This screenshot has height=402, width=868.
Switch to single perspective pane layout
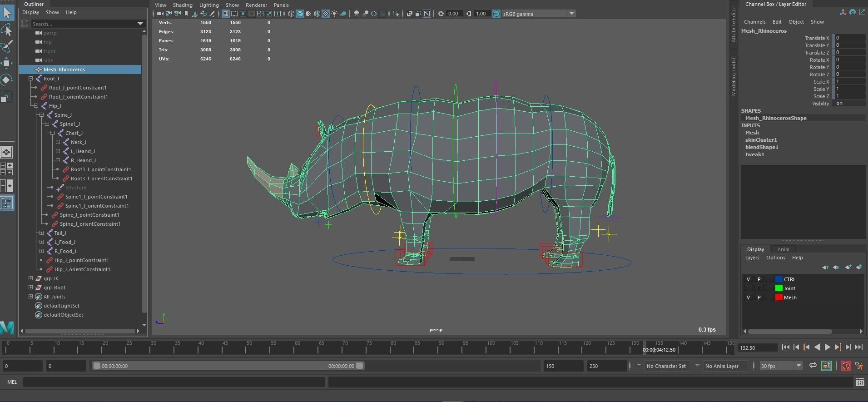6,152
